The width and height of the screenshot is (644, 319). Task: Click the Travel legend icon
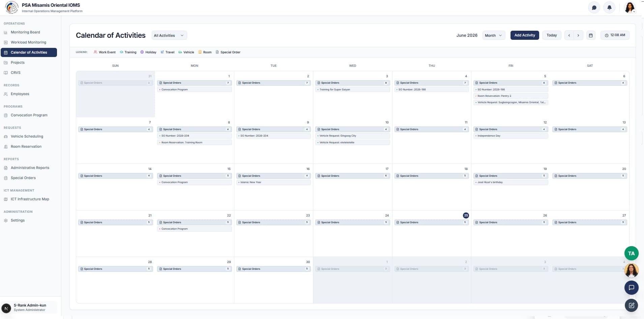(162, 52)
